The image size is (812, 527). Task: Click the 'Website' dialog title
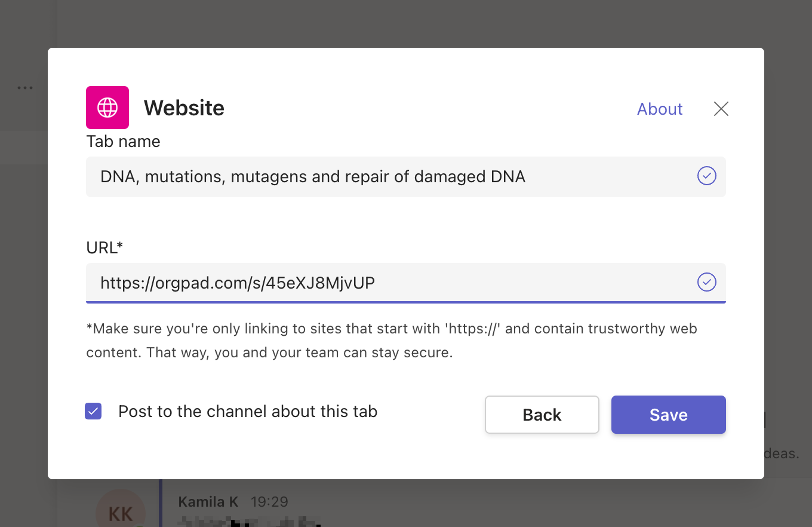(184, 108)
